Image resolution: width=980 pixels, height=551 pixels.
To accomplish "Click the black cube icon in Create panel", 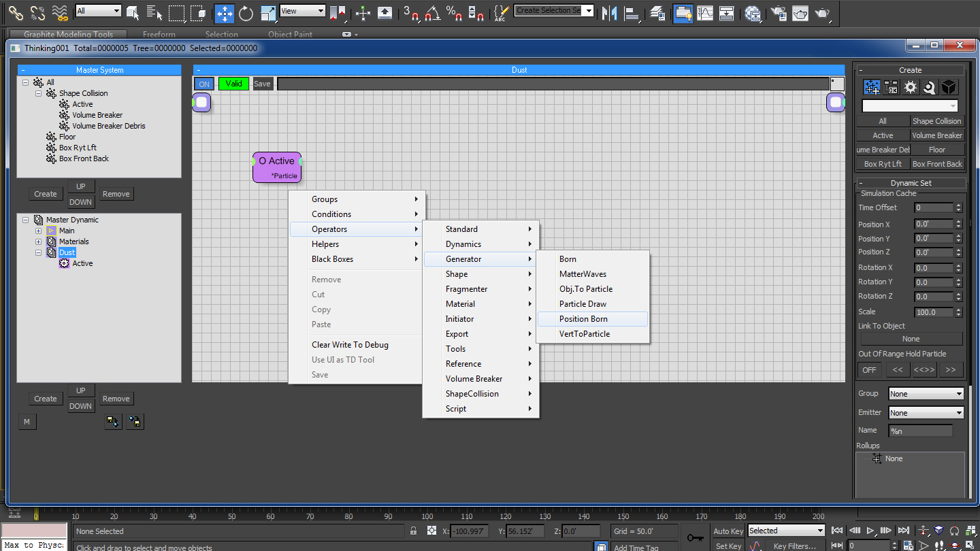I will (949, 87).
